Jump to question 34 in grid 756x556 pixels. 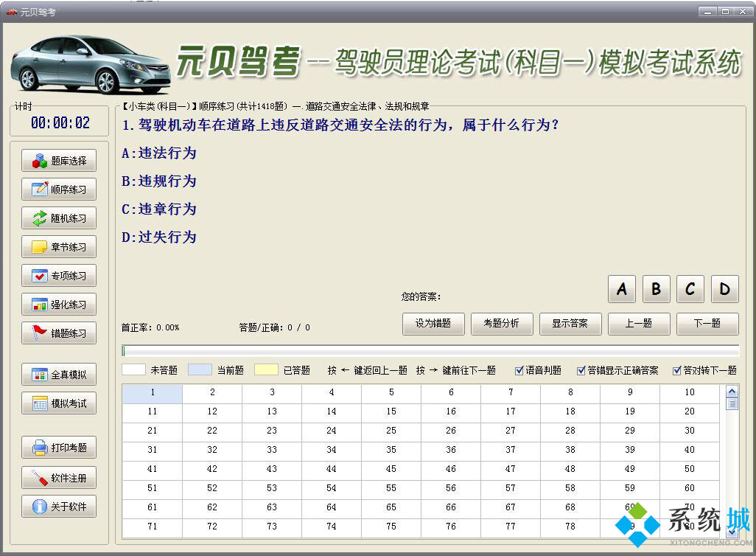point(332,450)
